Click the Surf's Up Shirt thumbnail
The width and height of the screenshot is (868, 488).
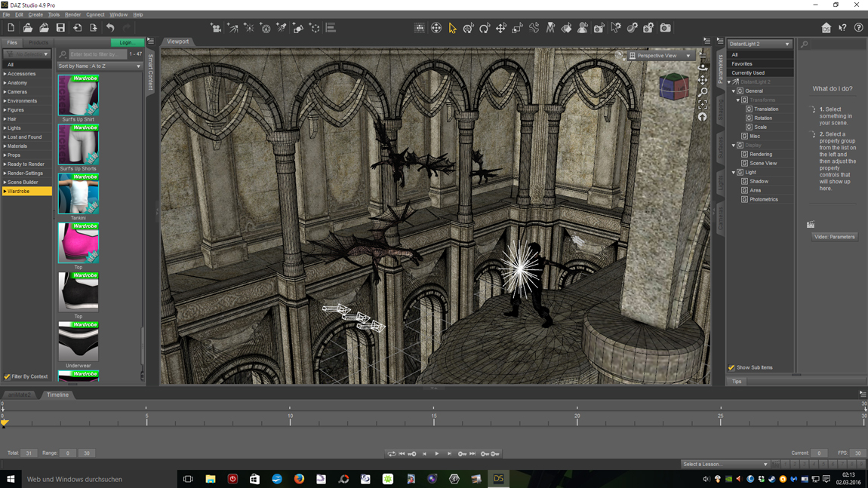click(78, 95)
